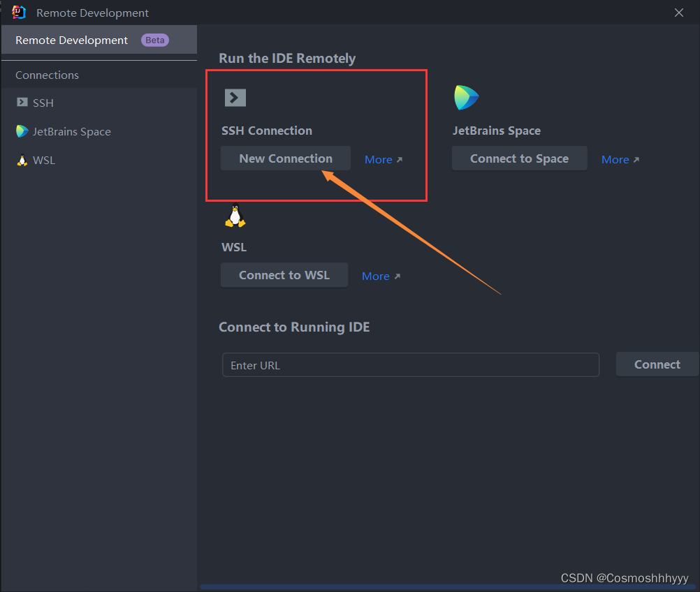Click the Connect to Running IDE heading
This screenshot has height=592, width=700.
[294, 327]
